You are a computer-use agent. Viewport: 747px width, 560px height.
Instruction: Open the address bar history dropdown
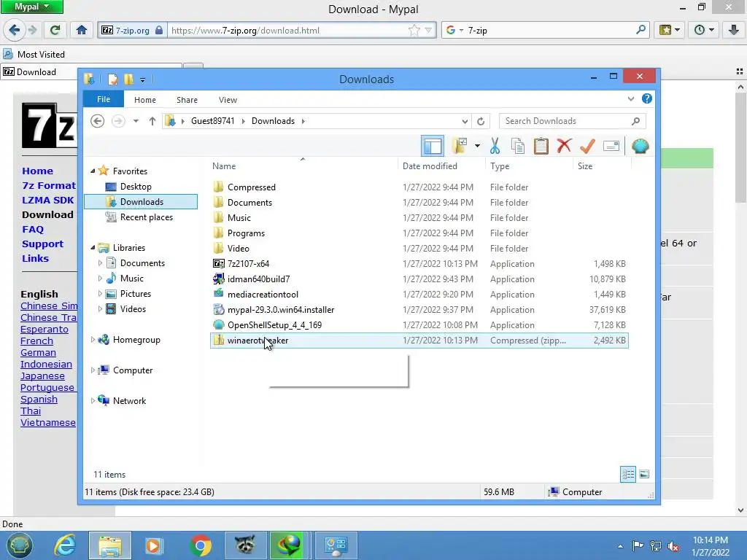coord(465,121)
